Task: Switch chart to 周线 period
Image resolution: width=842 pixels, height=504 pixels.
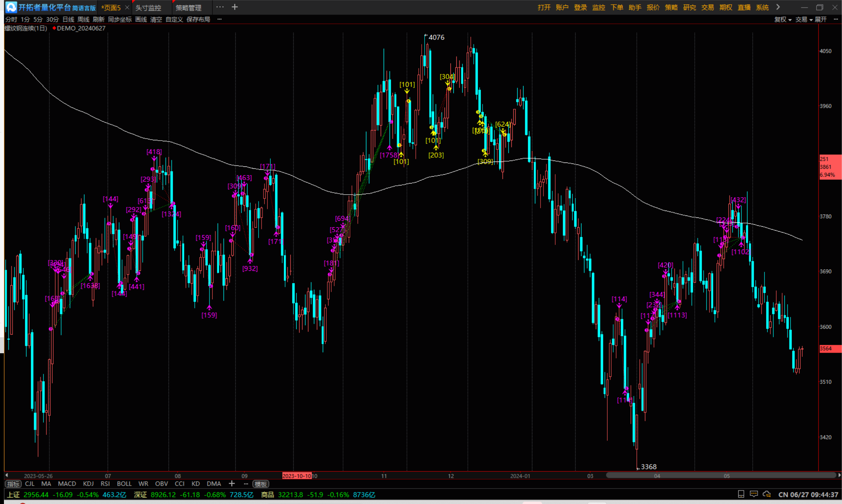Action: point(83,19)
